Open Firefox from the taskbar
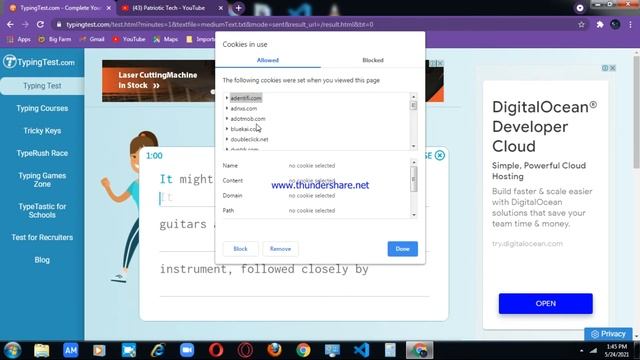640x360 pixels. (x=274, y=350)
